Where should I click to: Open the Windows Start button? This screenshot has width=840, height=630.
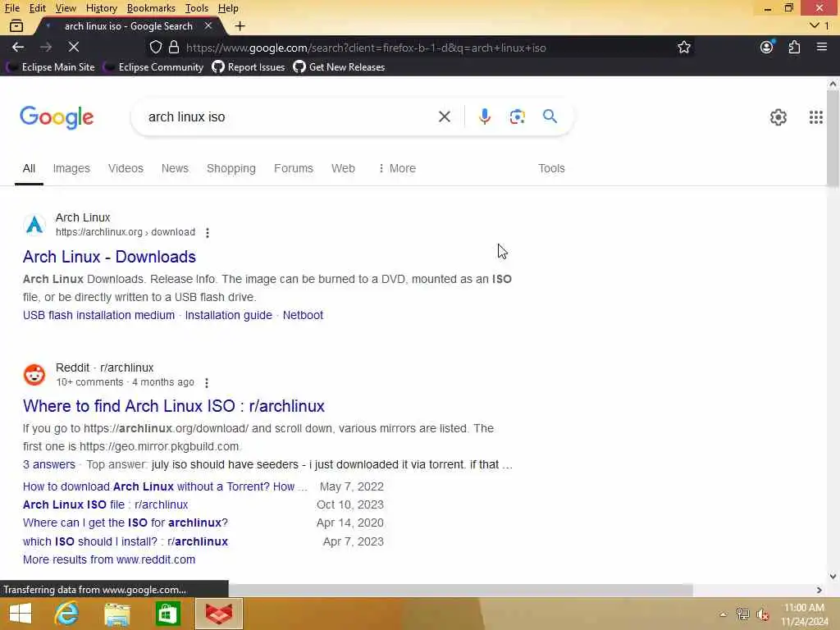click(x=21, y=614)
